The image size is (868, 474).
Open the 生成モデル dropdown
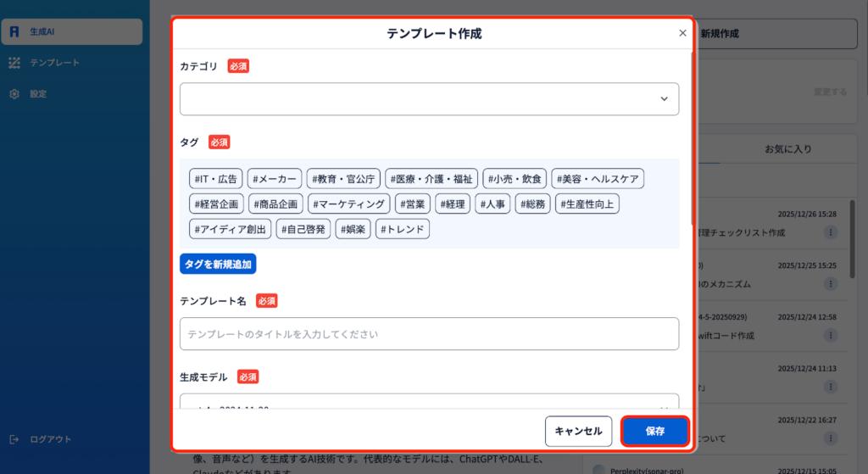point(429,403)
